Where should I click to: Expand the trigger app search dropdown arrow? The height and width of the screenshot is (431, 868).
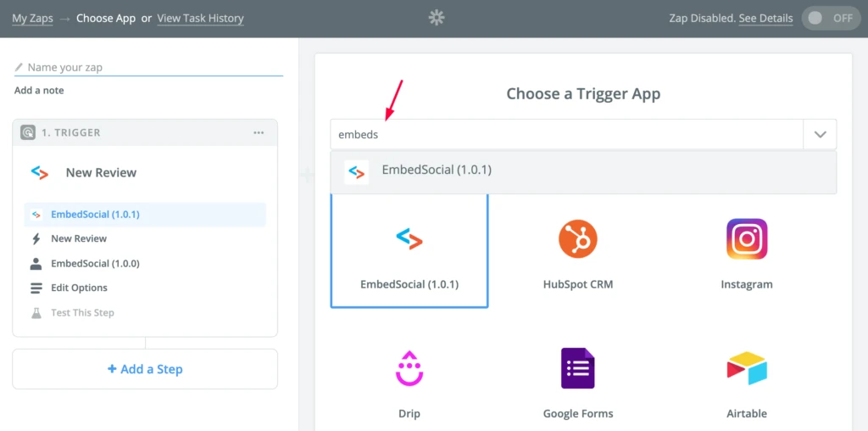click(820, 134)
